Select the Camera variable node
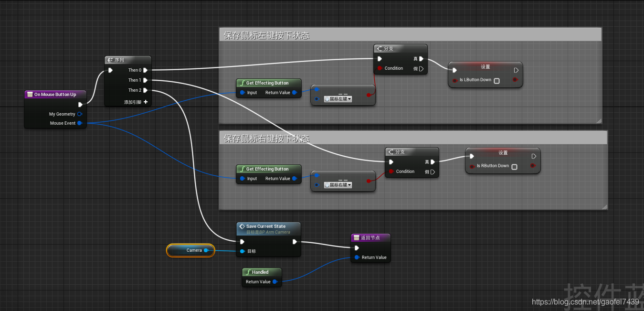 point(190,250)
